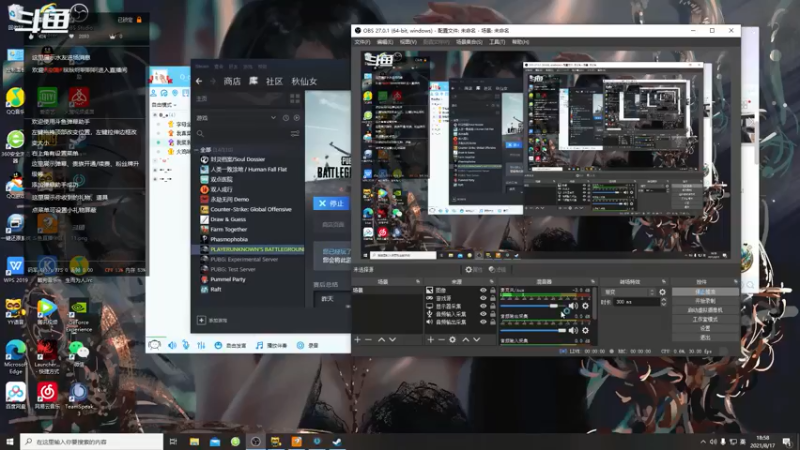Click Steam library recent clock icon
Image resolution: width=800 pixels, height=450 pixels.
[x=286, y=118]
